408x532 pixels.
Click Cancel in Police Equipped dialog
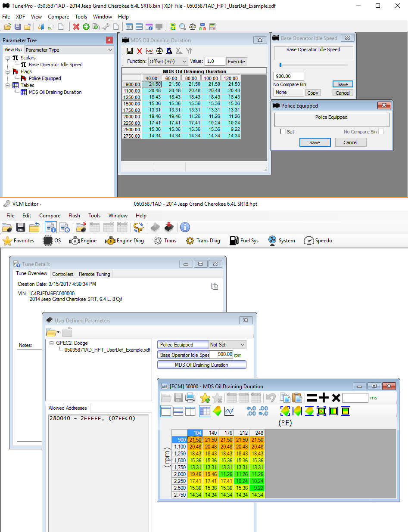point(350,142)
